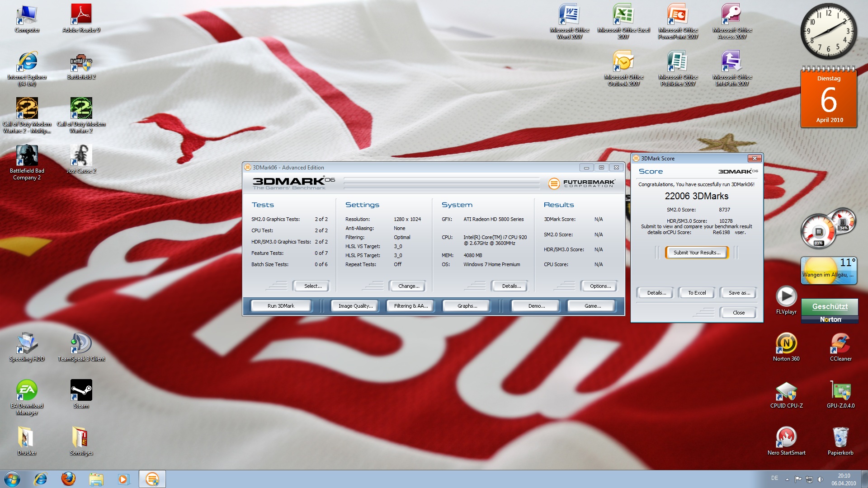The image size is (868, 488).
Task: Select the Drucker folder icon
Action: (x=27, y=441)
